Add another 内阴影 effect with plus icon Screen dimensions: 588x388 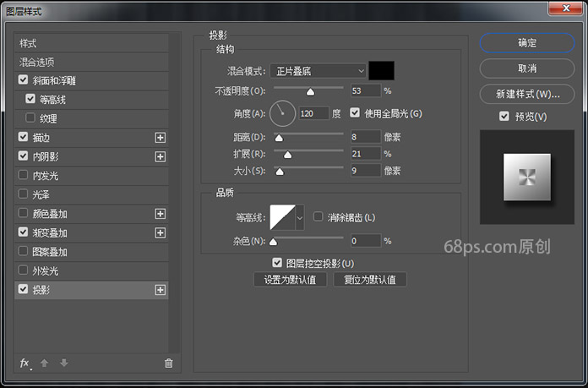[161, 156]
